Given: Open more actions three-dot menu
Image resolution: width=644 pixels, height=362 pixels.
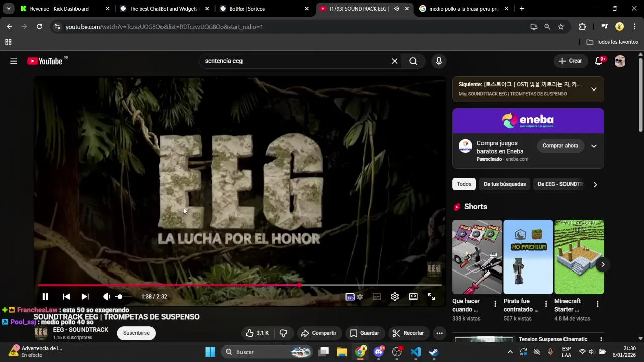Looking at the screenshot, I should click(439, 333).
